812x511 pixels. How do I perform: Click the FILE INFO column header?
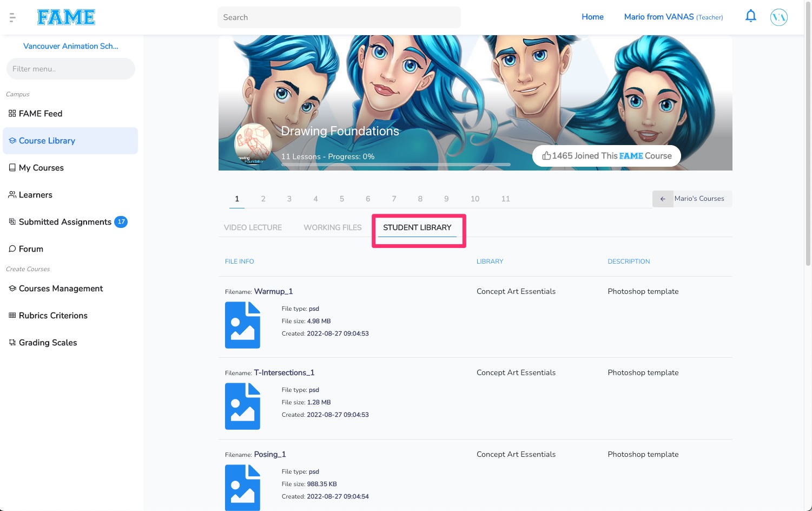(239, 261)
